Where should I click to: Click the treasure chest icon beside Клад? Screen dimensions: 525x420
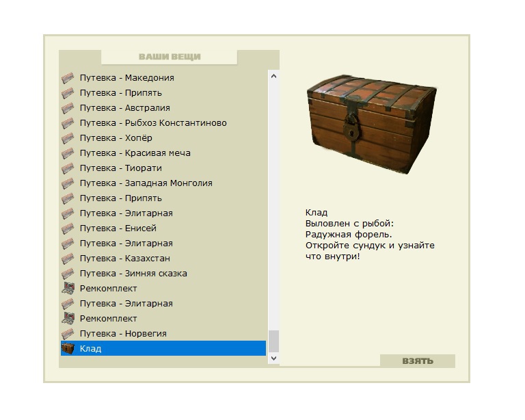68,349
